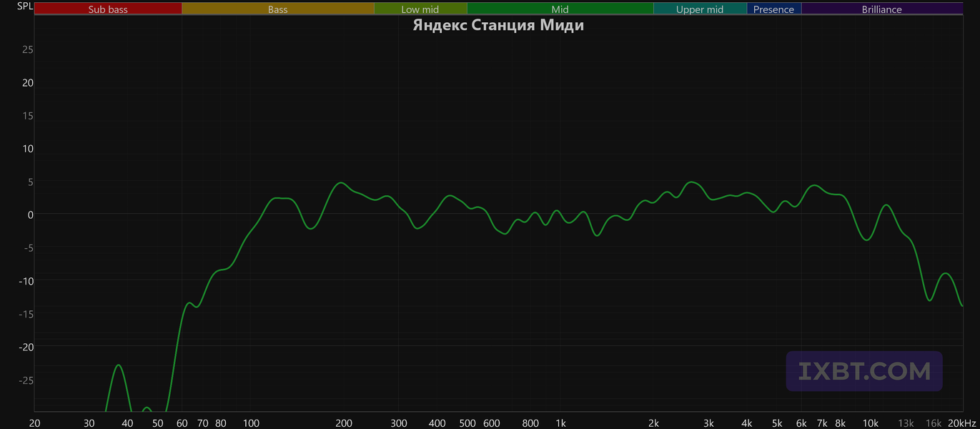
Task: Click the -15 dB axis value
Action: pos(26,313)
